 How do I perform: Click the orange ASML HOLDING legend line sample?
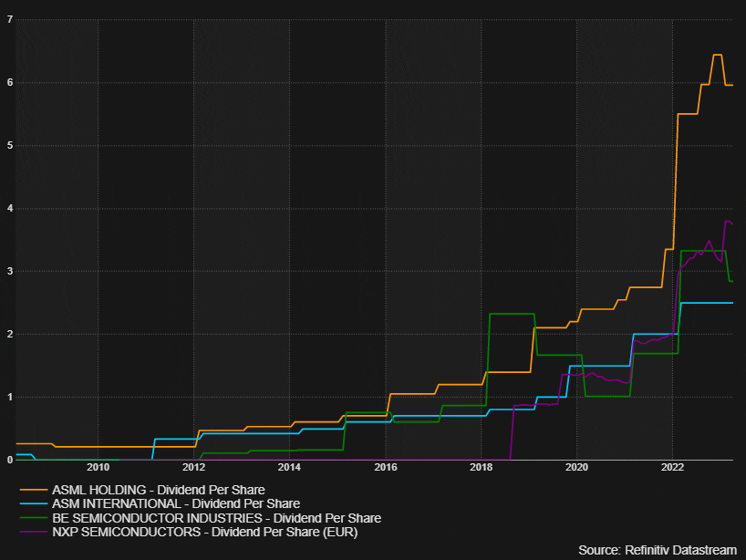pyautogui.click(x=34, y=490)
